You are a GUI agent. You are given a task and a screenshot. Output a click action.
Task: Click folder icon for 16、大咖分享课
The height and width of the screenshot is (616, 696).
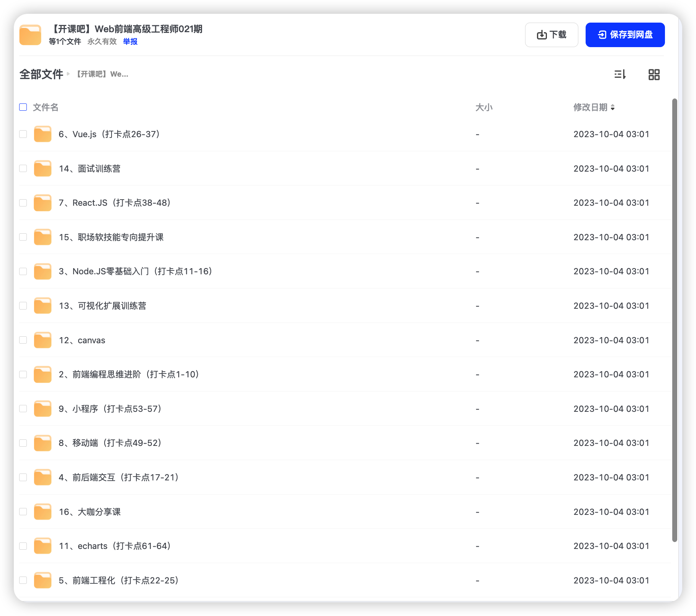[43, 512]
